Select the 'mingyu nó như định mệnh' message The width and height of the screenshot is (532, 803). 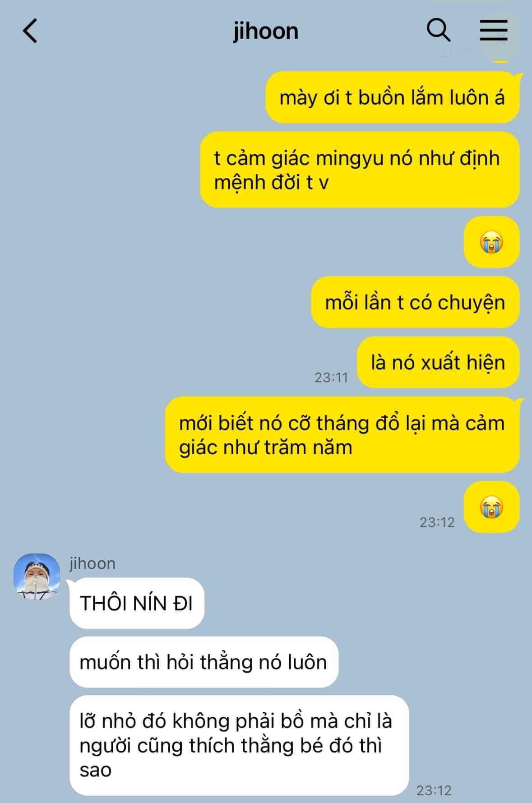click(x=360, y=170)
